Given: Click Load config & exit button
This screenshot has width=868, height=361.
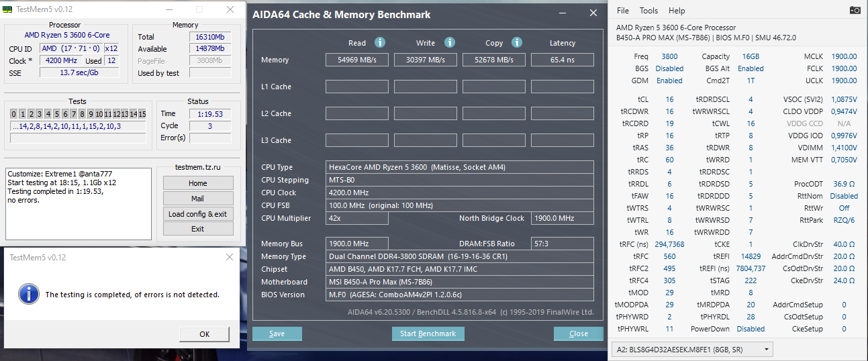Looking at the screenshot, I should 198,214.
